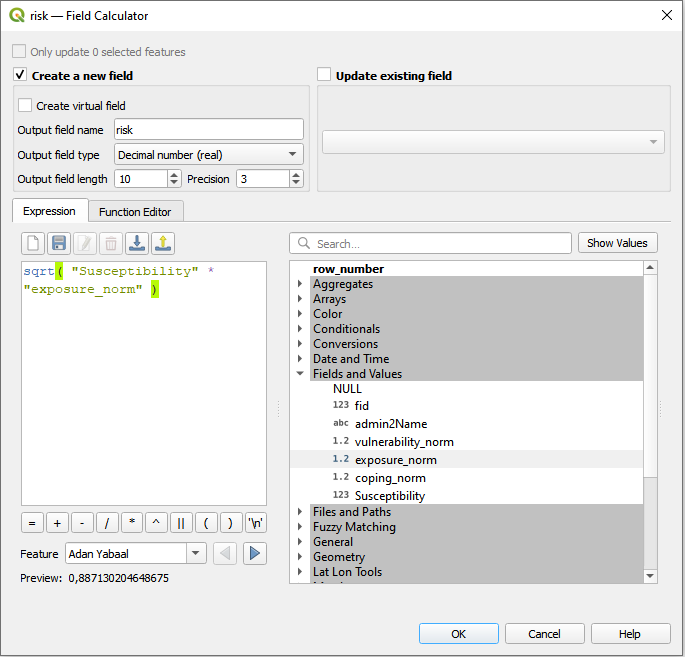Screen dimensions: 685x657
Task: Enable the Create virtual field option
Action: pos(25,105)
